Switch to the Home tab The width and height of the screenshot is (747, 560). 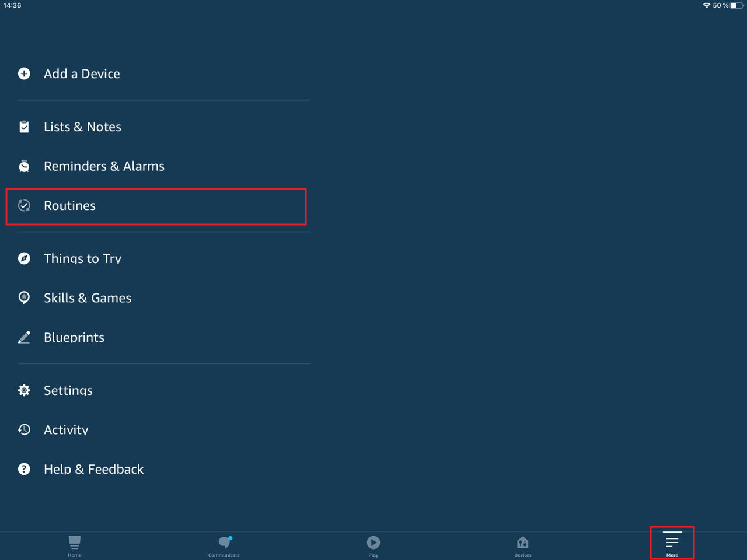[75, 545]
